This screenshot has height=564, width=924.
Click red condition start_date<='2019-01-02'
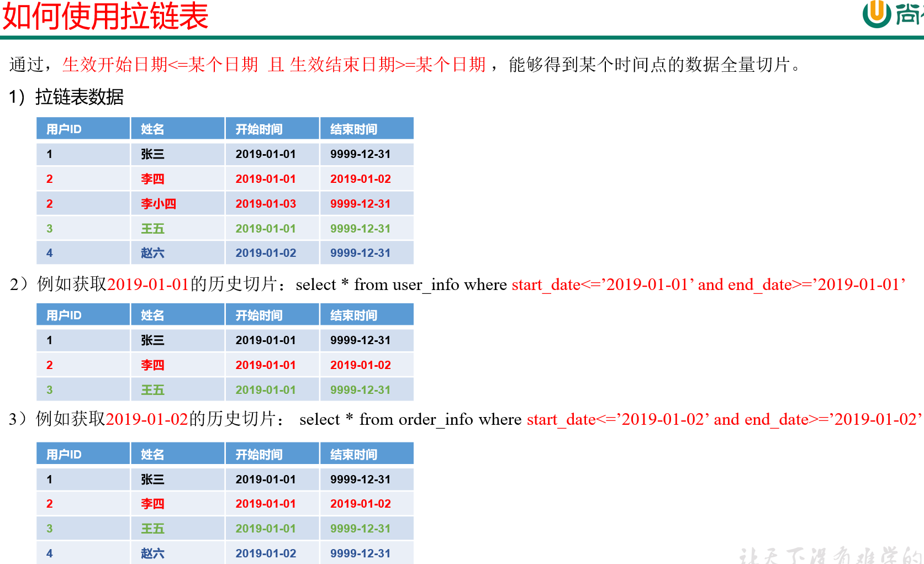coord(618,419)
